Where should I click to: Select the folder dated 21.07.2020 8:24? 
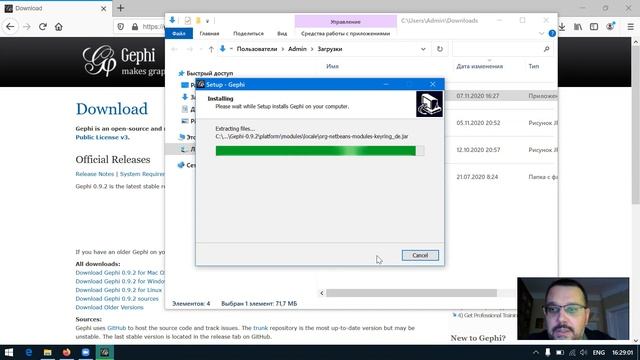[x=477, y=177]
